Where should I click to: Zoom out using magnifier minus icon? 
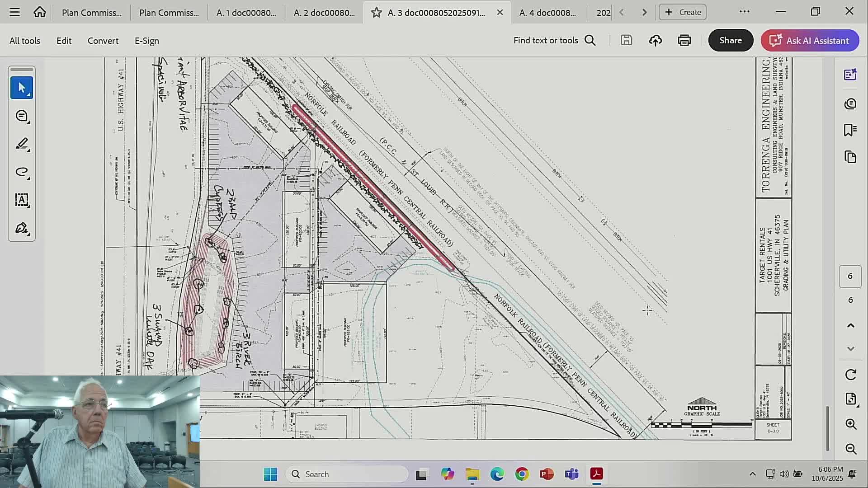[850, 449]
